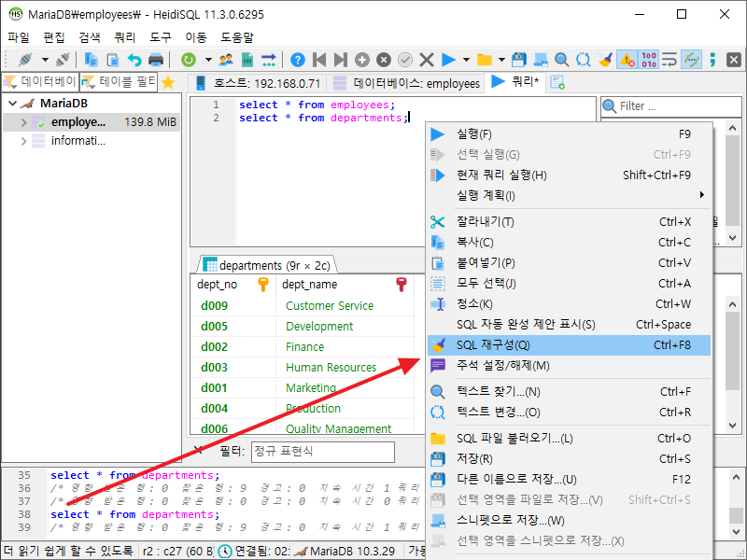The width and height of the screenshot is (747, 560).
Task: Toggle word wrap toolbar button
Action: click(669, 60)
